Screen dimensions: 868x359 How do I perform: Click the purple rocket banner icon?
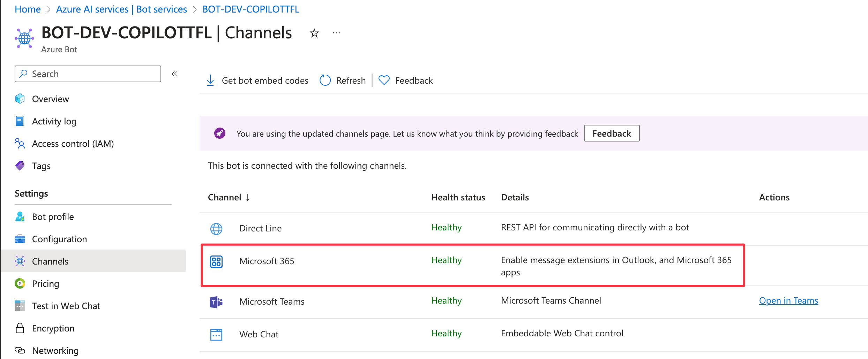point(220,133)
